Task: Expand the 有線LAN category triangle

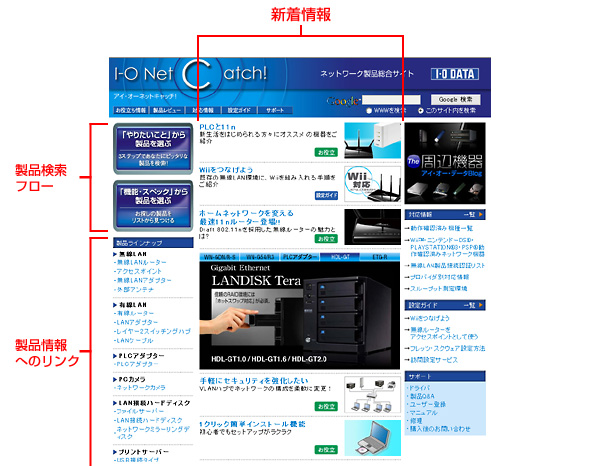Action: pyautogui.click(x=115, y=305)
